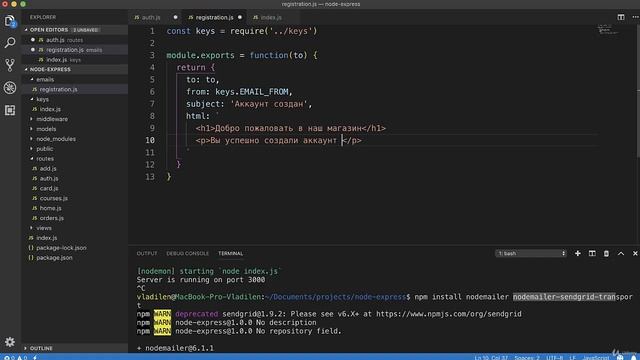Click errors and warnings status indicator
Image resolution: width=640 pixels, height=360 pixels.
pos(16,357)
